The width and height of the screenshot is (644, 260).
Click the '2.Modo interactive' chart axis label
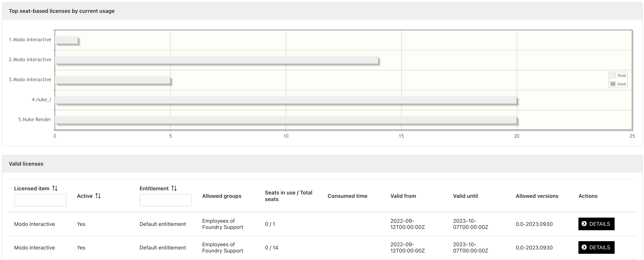30,60
